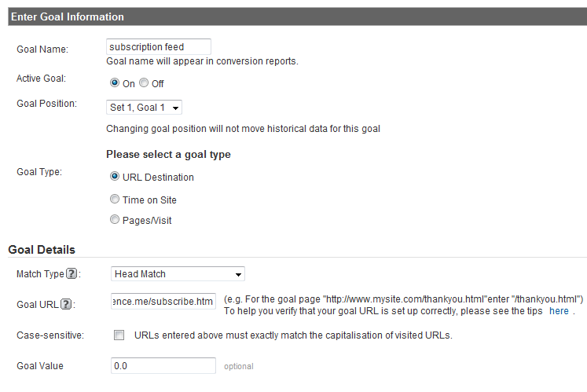Select the Goal Value input box

[x=163, y=365]
